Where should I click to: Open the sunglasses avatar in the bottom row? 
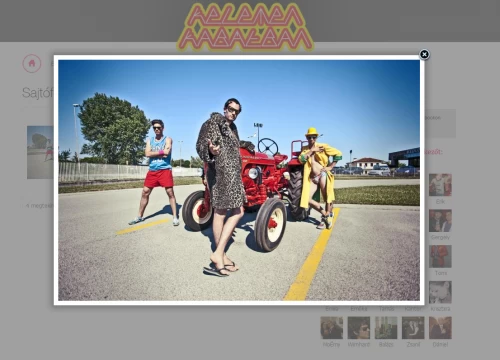[359, 328]
